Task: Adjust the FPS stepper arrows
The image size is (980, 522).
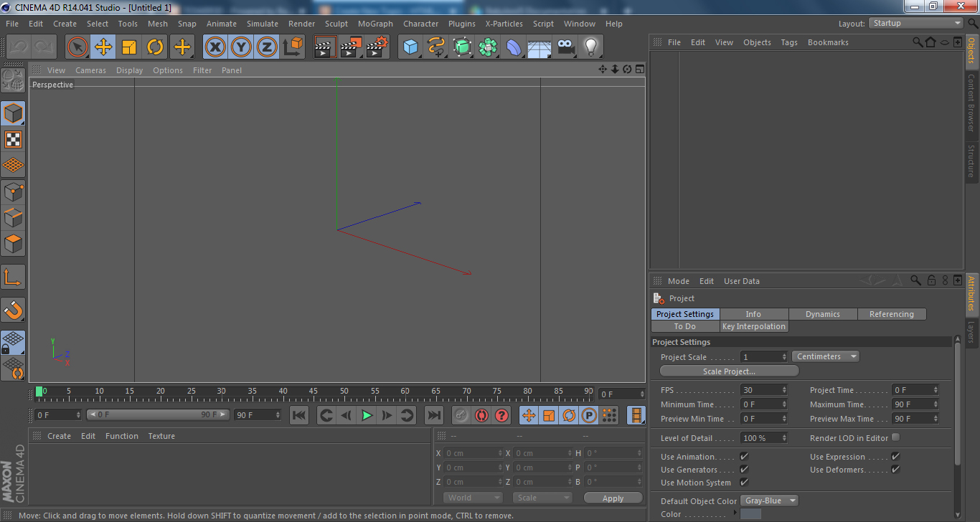Action: (x=784, y=390)
